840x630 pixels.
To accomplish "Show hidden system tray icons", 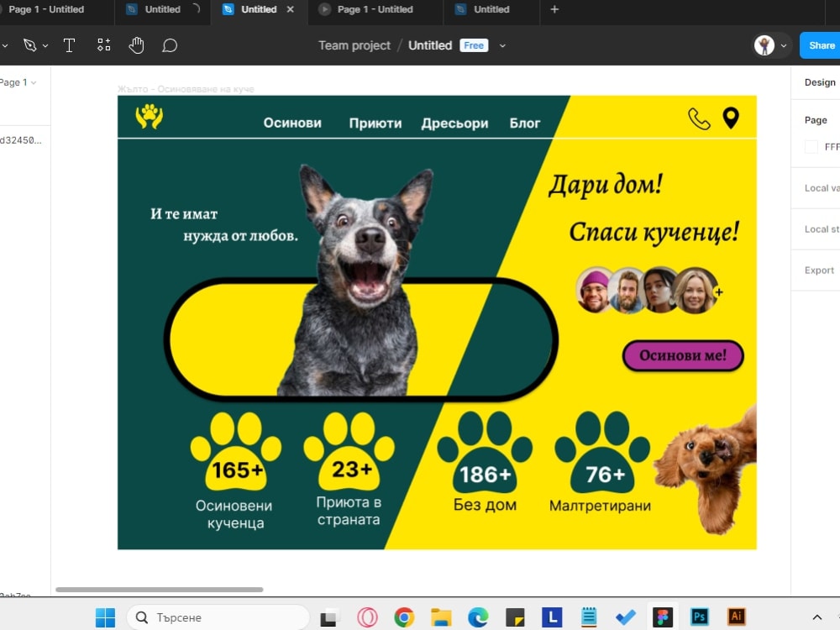I will (x=817, y=617).
